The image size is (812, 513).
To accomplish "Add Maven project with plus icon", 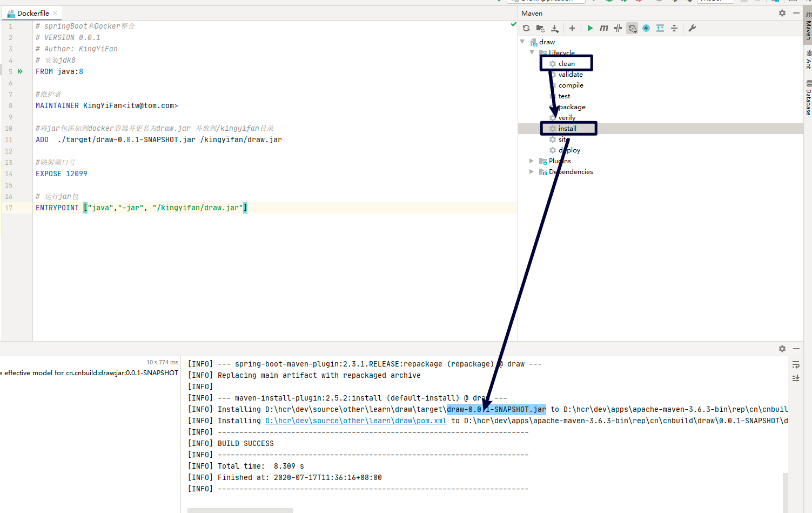I will [x=572, y=28].
